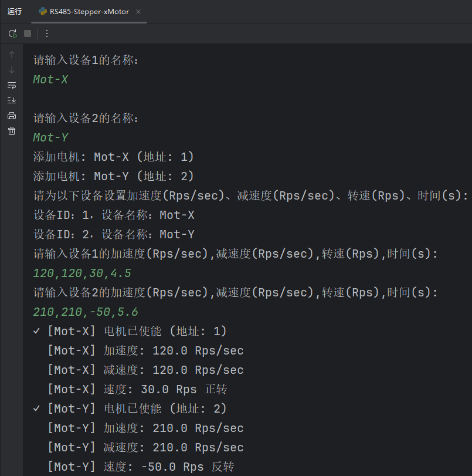Screen dimensions: 472x476
Task: Click the up arrow in the console gutter
Action: coord(12,55)
